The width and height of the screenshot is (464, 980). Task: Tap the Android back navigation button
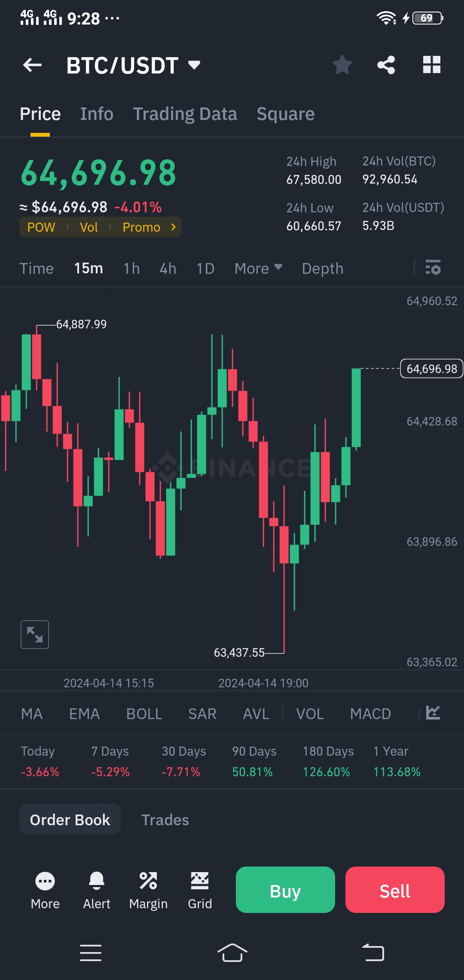click(x=373, y=952)
